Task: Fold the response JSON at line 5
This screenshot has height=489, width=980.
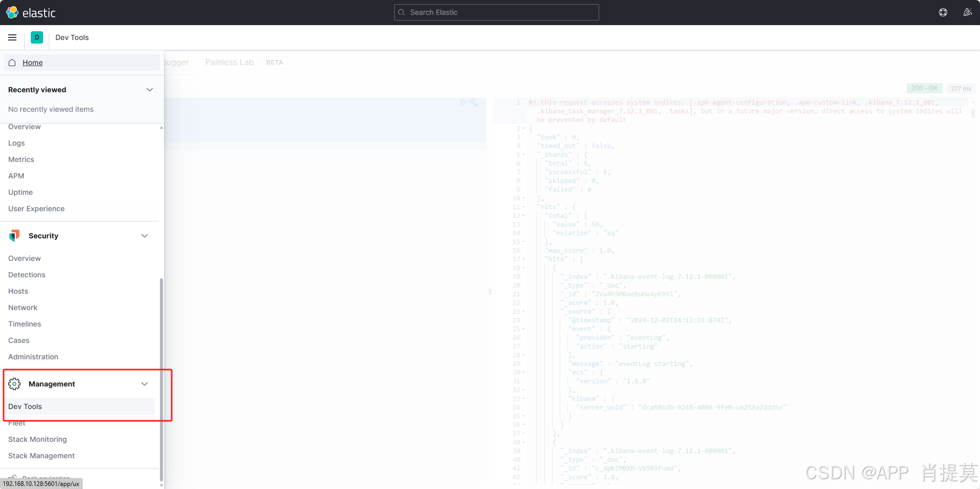Action: tap(524, 155)
